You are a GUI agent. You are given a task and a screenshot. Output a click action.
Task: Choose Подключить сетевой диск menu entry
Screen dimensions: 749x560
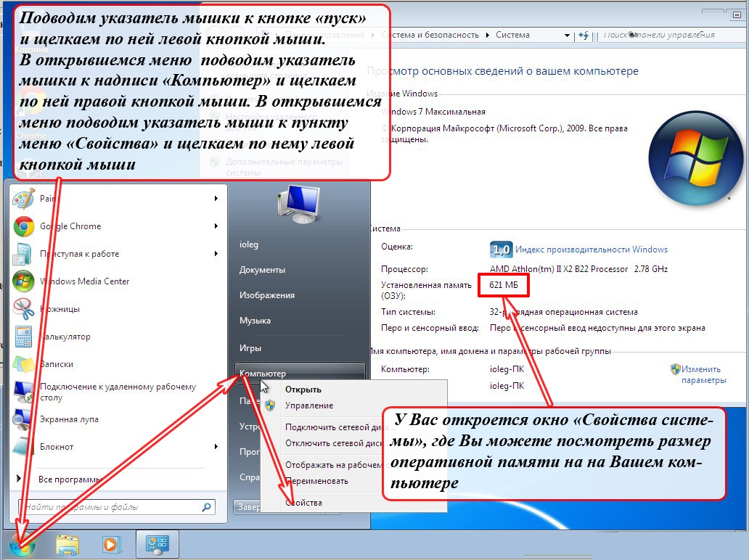coord(340,427)
